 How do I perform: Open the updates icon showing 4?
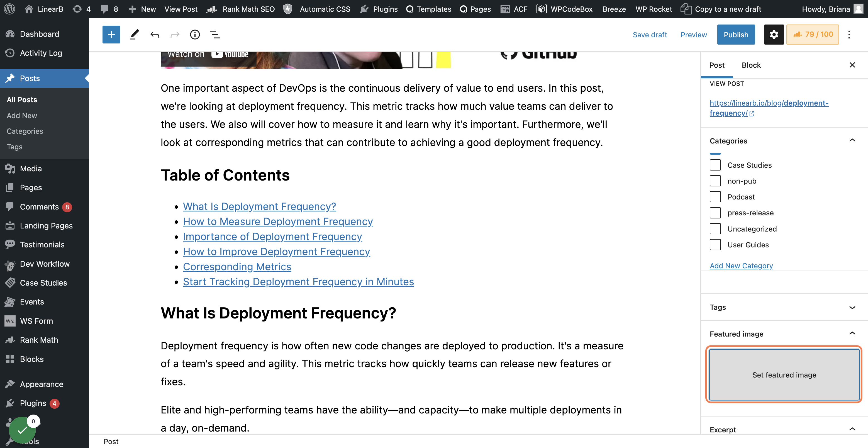click(82, 9)
